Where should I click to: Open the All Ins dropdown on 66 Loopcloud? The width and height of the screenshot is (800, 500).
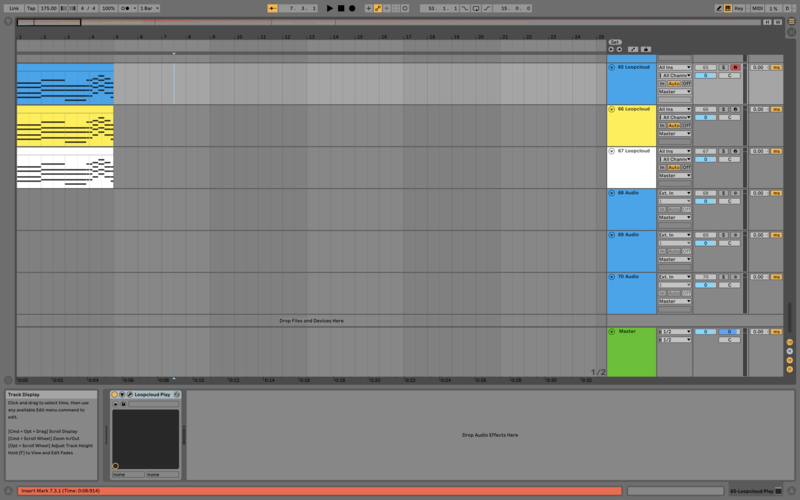pos(674,109)
